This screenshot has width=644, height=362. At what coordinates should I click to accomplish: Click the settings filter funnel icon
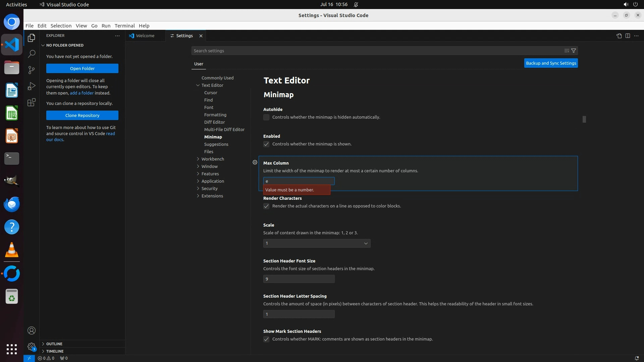point(574,51)
